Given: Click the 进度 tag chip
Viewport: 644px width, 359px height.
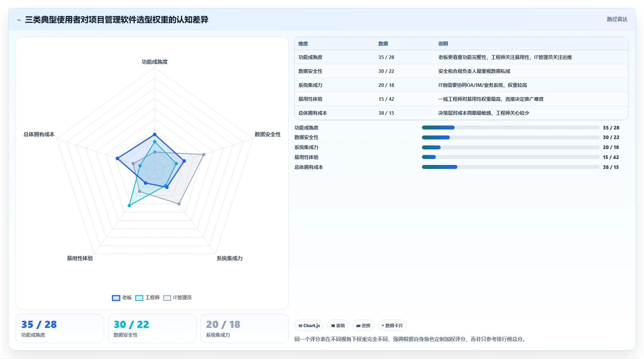Looking at the screenshot, I should (x=363, y=326).
